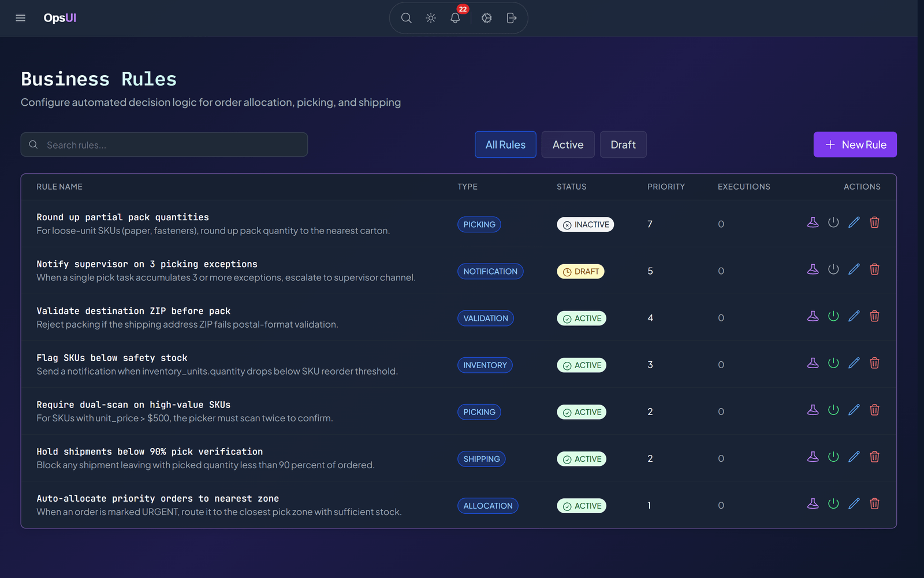Toggle power for Flag SKUs below safety stock
This screenshot has width=924, height=578.
833,363
